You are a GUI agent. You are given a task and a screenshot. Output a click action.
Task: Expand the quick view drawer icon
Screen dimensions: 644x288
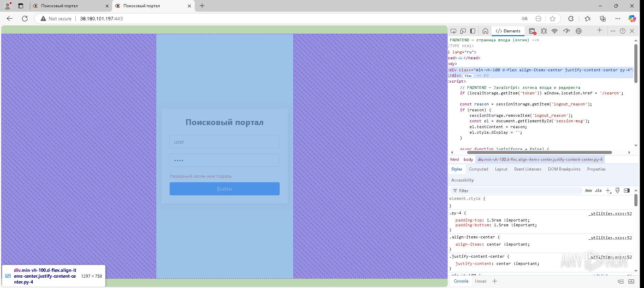(631, 281)
